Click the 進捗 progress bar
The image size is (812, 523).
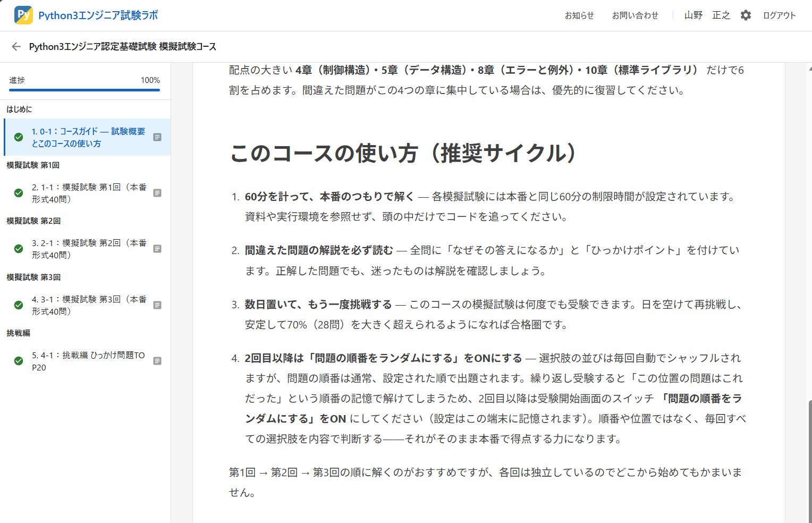click(84, 90)
